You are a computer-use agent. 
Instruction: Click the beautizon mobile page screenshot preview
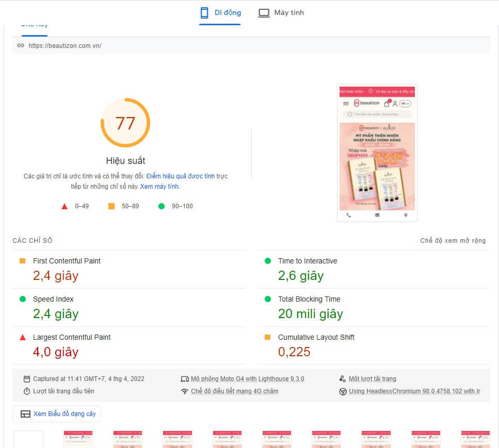pos(377,153)
